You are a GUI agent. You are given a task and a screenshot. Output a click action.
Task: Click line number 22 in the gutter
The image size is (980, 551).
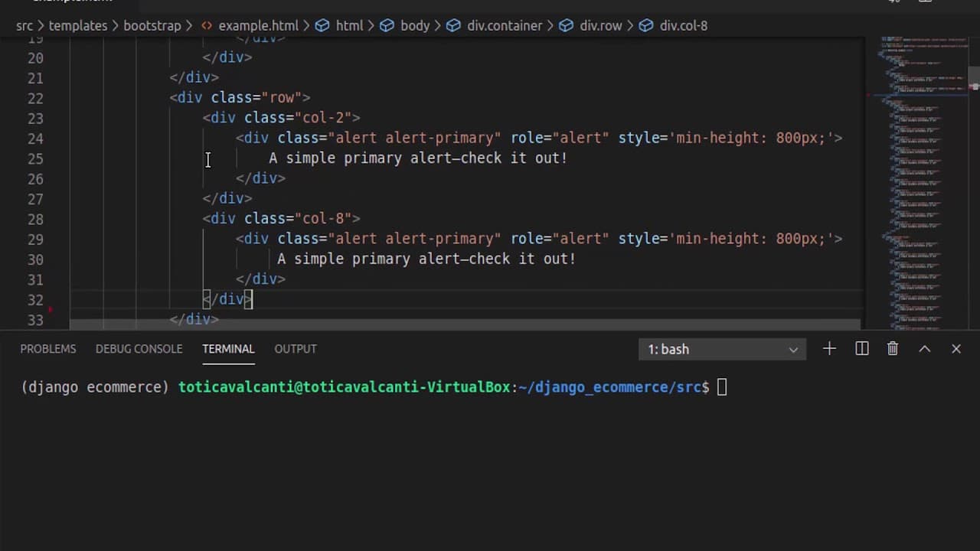35,98
